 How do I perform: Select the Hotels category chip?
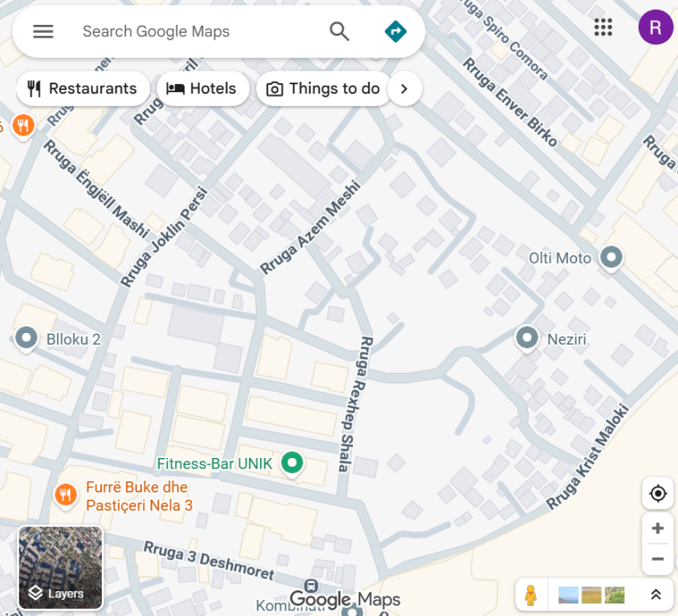[202, 89]
